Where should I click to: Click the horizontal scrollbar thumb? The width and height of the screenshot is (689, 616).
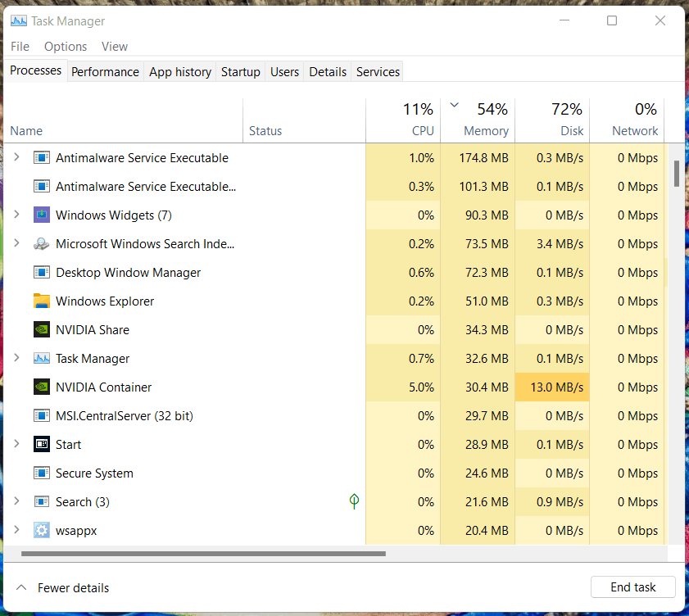(x=203, y=554)
